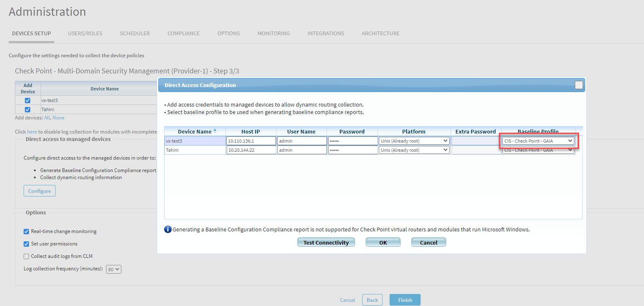Open Platform dropdown for Tahini row

coord(414,150)
